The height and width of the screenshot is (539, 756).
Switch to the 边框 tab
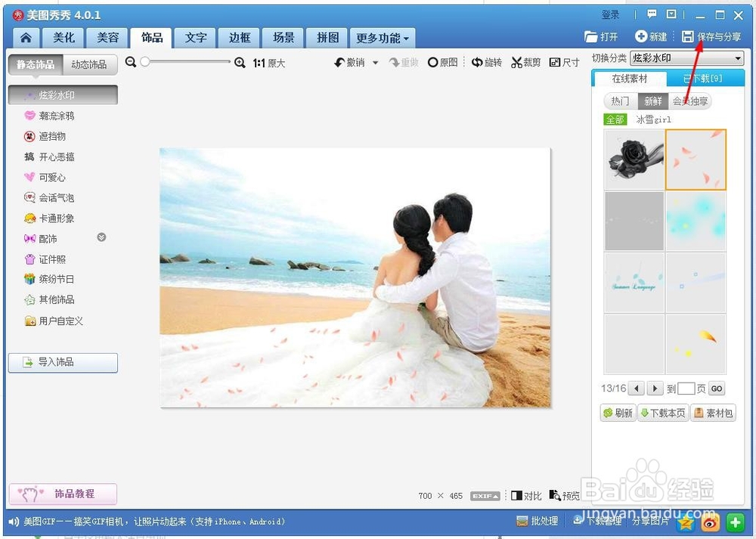[240, 38]
